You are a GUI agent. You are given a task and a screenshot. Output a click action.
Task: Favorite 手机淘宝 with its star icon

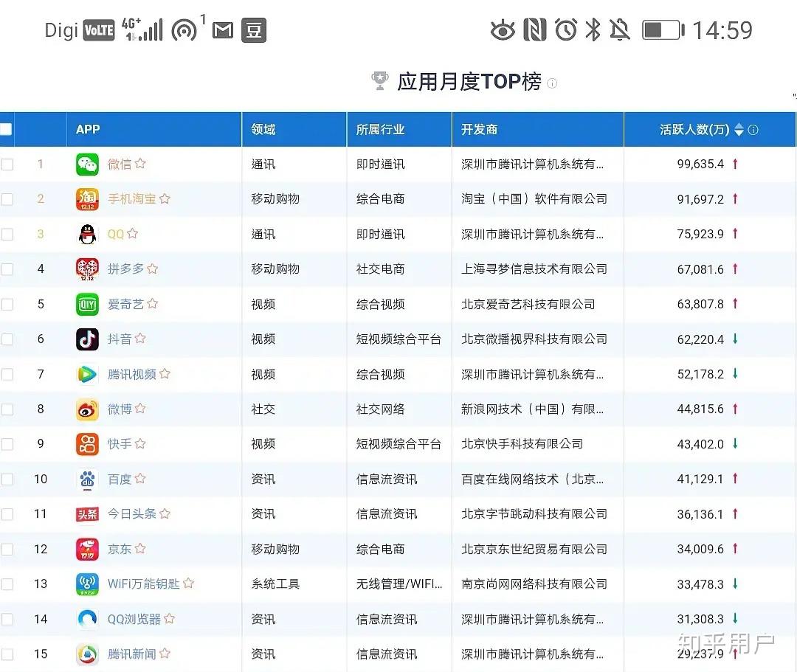click(165, 198)
